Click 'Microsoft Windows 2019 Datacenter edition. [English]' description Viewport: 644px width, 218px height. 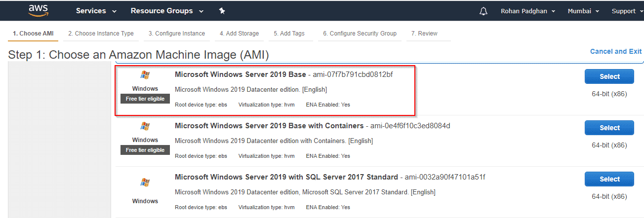(x=251, y=90)
